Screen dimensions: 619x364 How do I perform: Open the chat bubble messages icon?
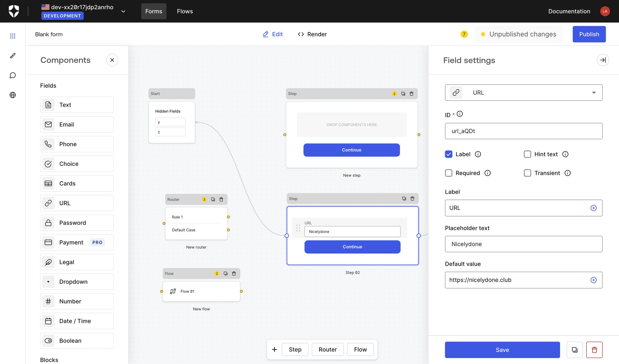tap(13, 75)
